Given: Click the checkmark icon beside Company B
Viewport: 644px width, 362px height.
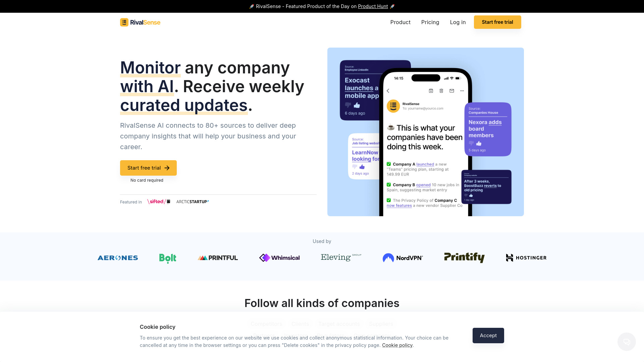Looking at the screenshot, I should pyautogui.click(x=388, y=184).
